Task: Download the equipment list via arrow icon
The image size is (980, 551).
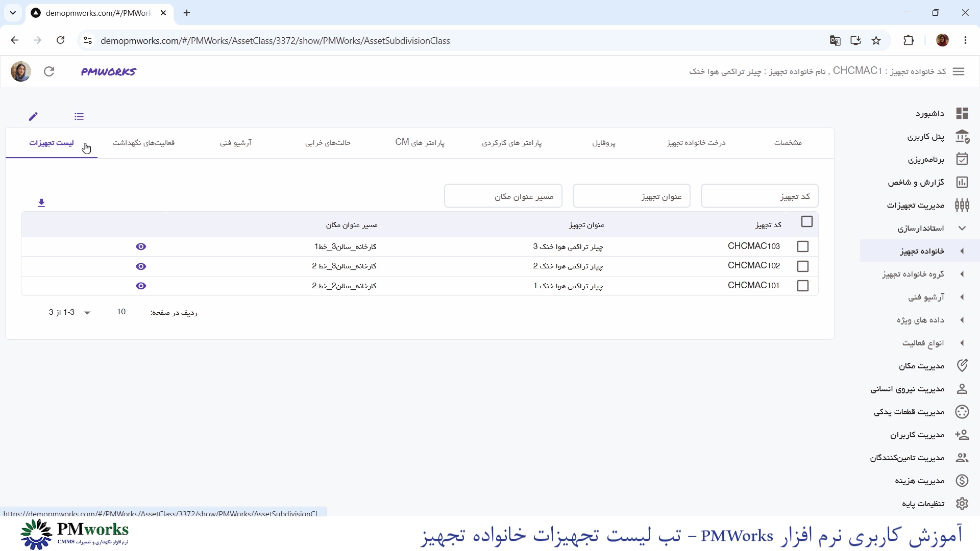Action: pos(42,203)
